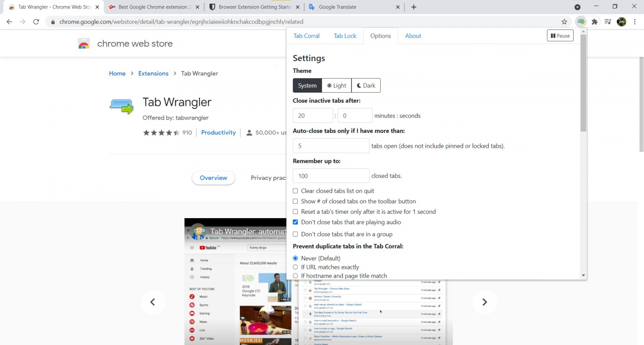This screenshot has height=345, width=644.
Task: Bookmark this page with the star icon
Action: (x=564, y=22)
